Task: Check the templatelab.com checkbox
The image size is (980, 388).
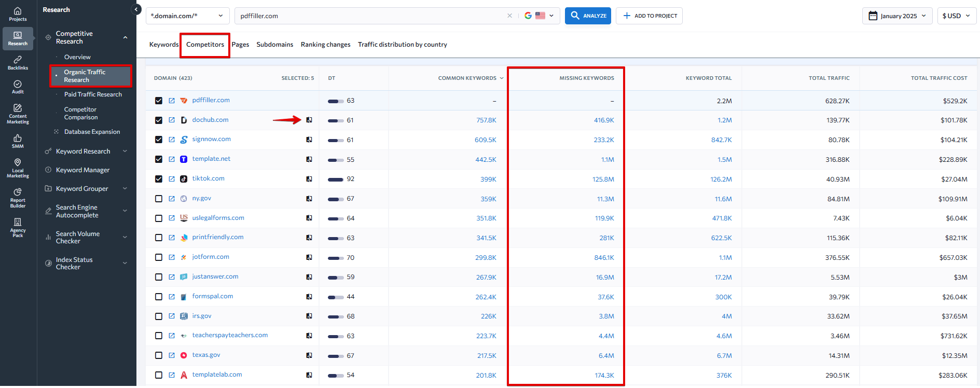Action: click(x=159, y=375)
